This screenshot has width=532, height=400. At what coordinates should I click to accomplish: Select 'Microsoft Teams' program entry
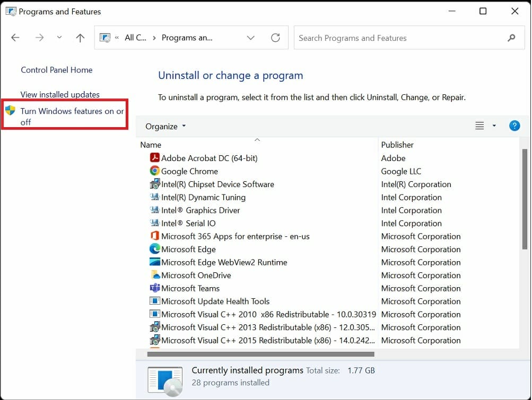pos(190,288)
